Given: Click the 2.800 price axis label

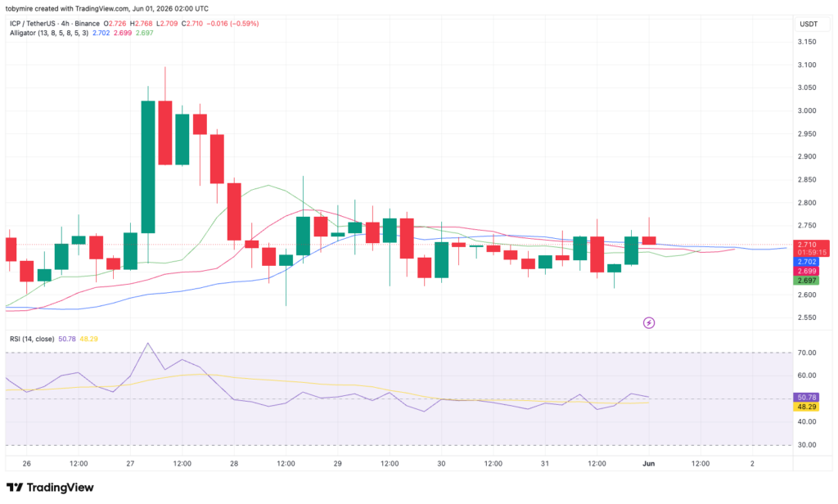Looking at the screenshot, I should tap(806, 203).
